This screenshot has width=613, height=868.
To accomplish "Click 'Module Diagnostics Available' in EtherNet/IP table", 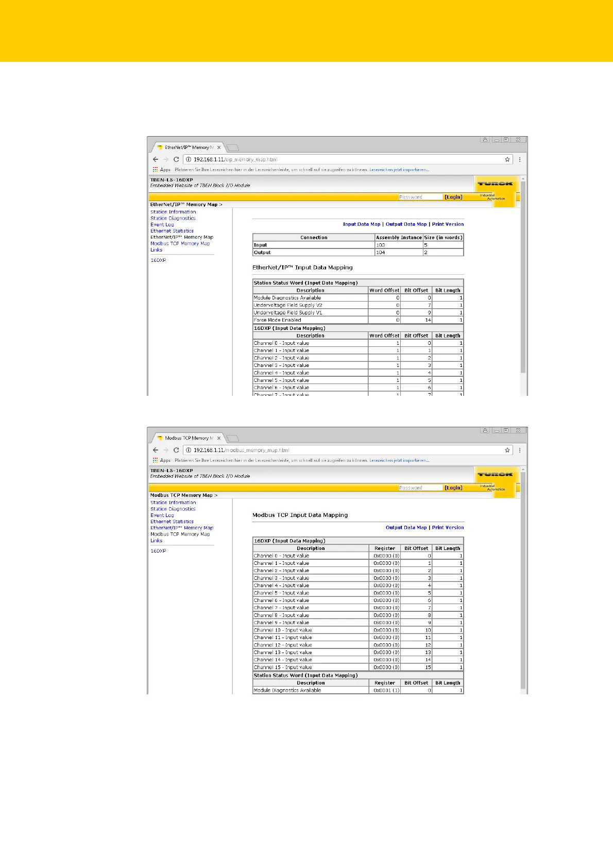I will pos(287,298).
